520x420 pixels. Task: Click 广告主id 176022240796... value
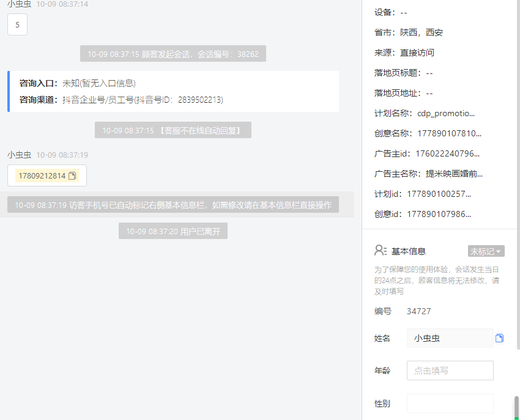coord(447,153)
